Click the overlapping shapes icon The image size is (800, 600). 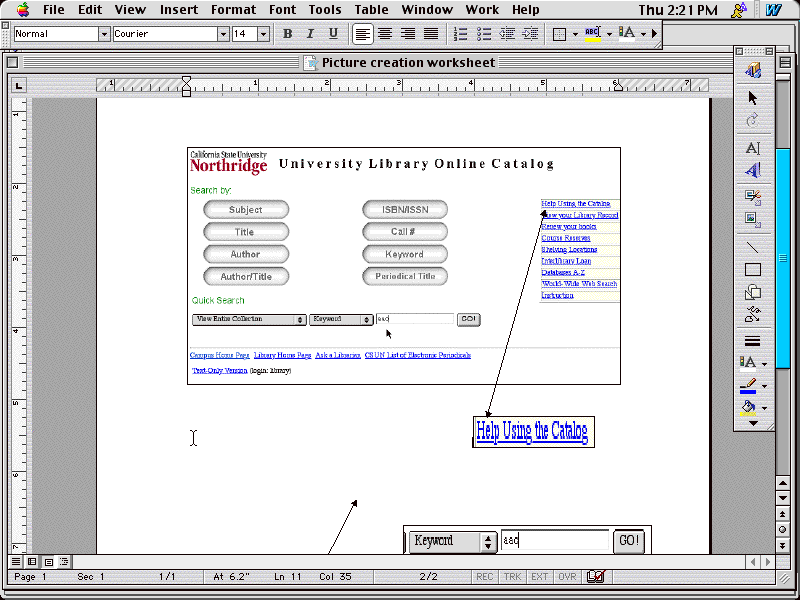pyautogui.click(x=753, y=292)
